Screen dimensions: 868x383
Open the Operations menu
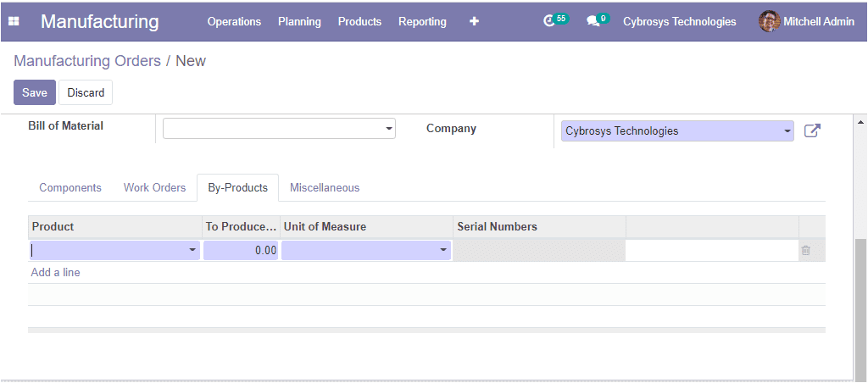pyautogui.click(x=234, y=21)
